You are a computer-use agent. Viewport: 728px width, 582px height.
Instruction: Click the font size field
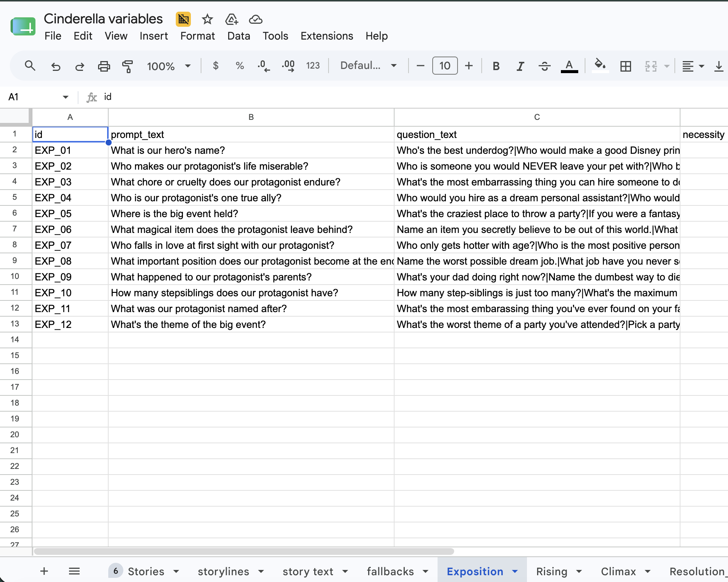445,66
